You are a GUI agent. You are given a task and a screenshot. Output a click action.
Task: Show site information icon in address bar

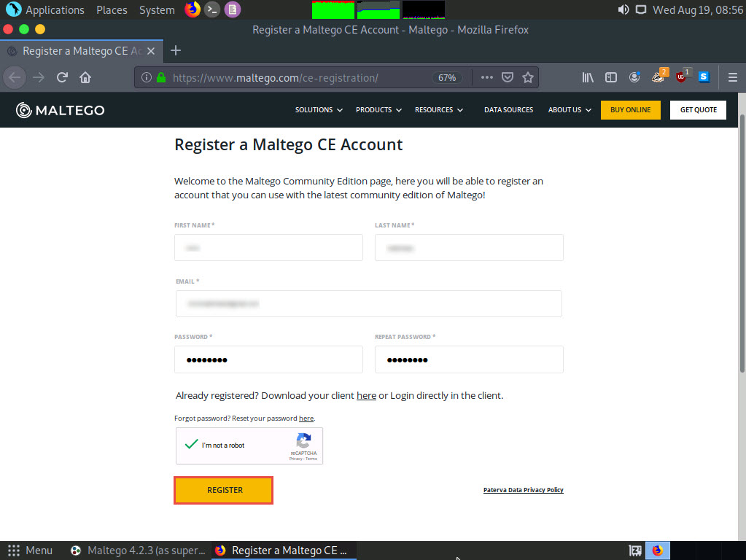(x=147, y=77)
